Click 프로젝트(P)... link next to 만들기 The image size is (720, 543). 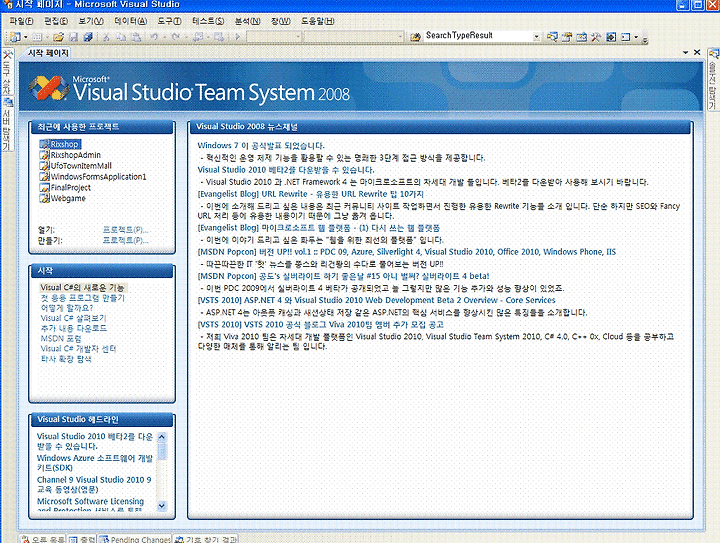coord(125,240)
